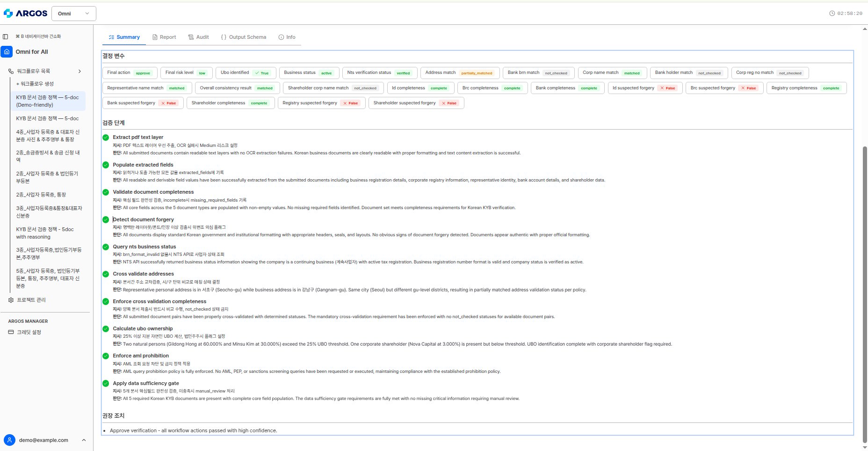Click the vertical scrollbar thumb

(865, 294)
